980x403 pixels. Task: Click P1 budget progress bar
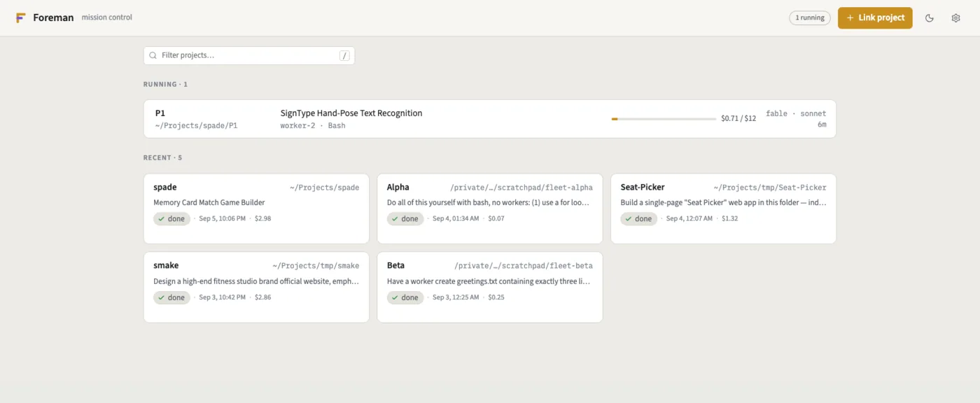(664, 119)
